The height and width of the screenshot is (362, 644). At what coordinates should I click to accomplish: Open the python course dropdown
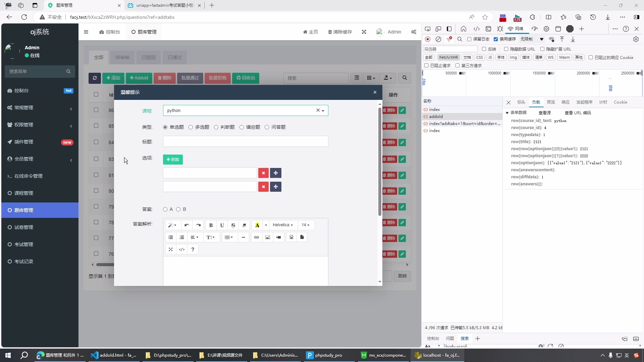tap(246, 111)
